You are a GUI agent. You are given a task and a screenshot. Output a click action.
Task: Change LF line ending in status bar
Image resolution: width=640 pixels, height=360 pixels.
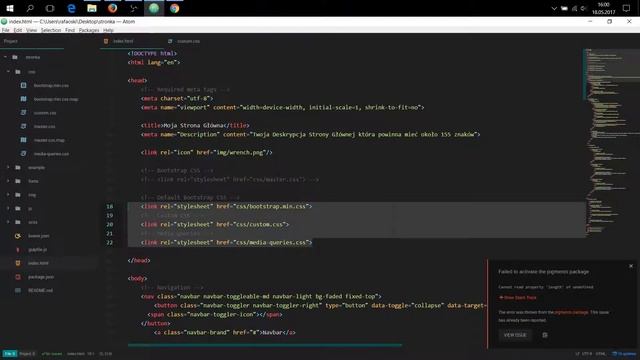(x=577, y=353)
